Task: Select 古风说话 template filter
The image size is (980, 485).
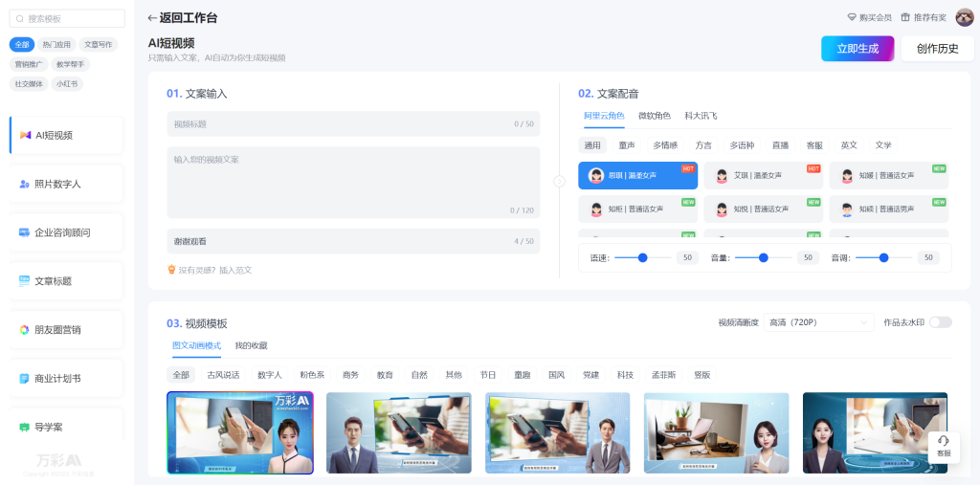Action: tap(223, 375)
